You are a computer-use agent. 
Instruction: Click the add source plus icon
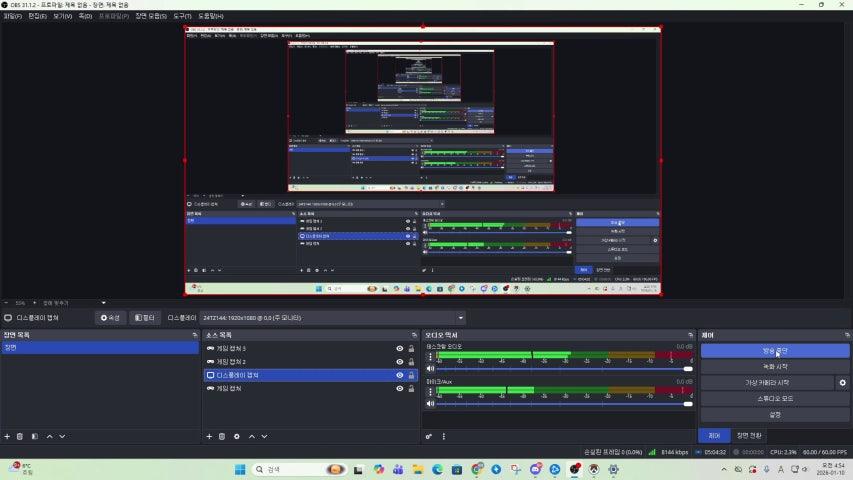pos(208,436)
